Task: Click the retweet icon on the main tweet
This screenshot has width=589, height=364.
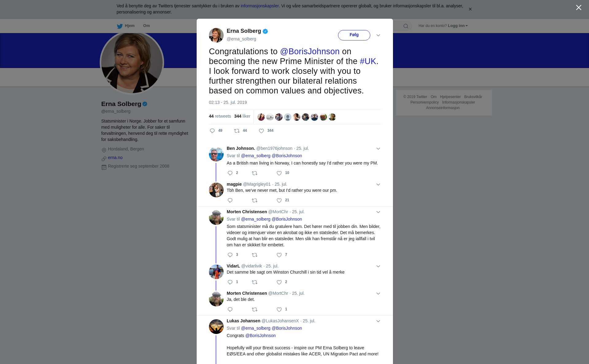Action: 237,131
